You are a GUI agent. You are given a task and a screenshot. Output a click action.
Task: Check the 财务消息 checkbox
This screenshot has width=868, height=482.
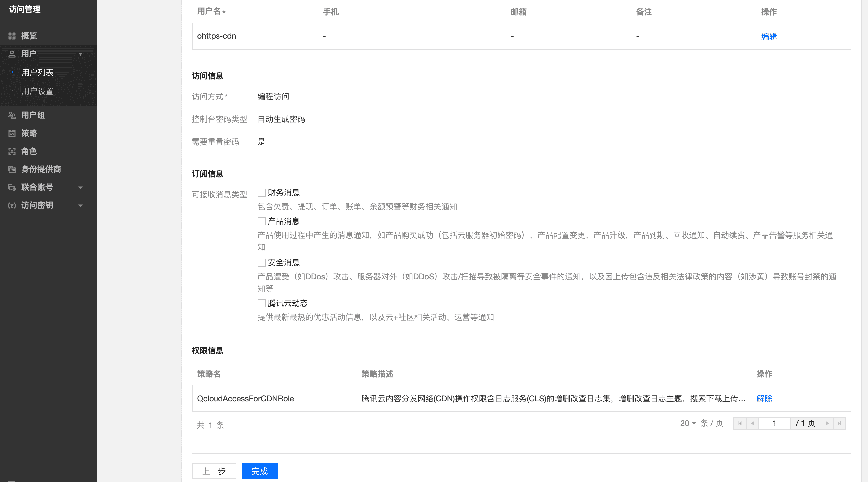(x=261, y=193)
